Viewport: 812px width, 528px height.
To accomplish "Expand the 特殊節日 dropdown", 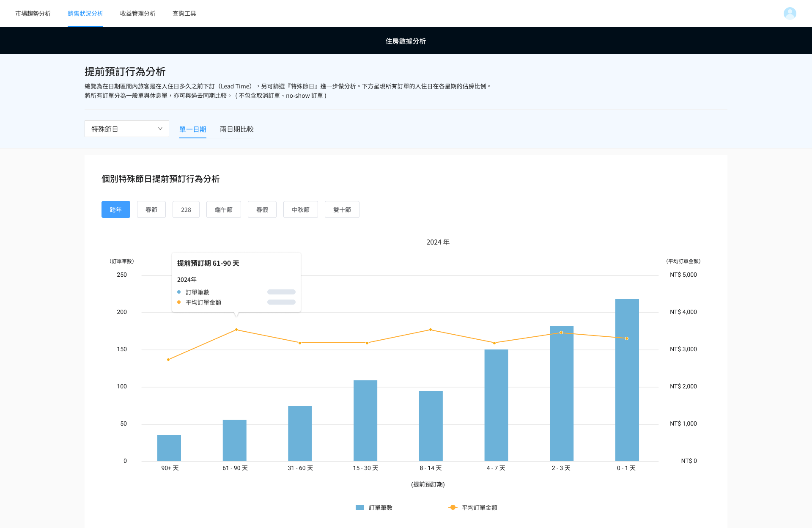I will pos(127,129).
